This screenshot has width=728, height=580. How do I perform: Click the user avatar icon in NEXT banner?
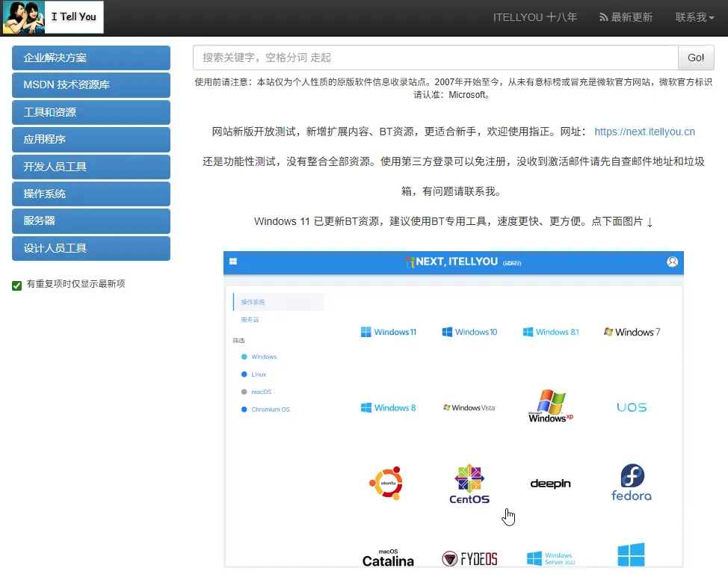pos(672,262)
